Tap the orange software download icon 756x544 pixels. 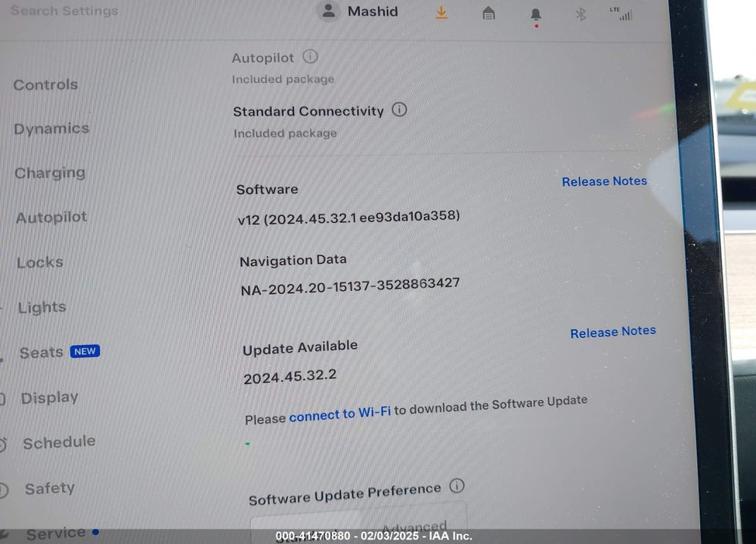coord(442,13)
